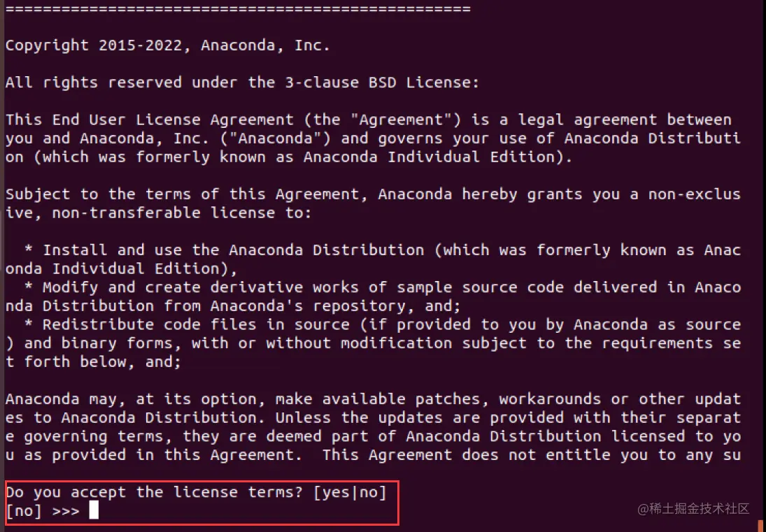Click the line "ive, non-transferable license to:"
The height and width of the screenshot is (532, 766).
(x=158, y=213)
